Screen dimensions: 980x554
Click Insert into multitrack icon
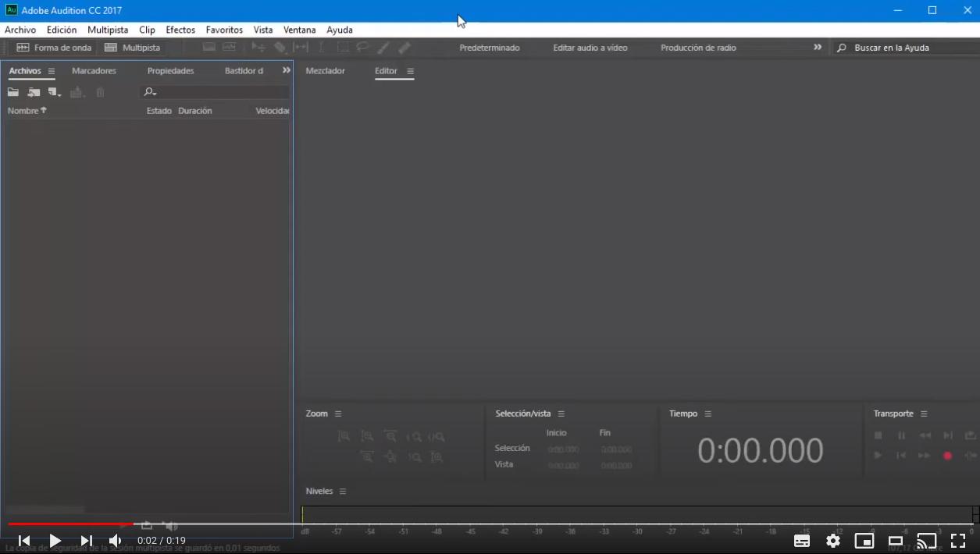point(77,92)
